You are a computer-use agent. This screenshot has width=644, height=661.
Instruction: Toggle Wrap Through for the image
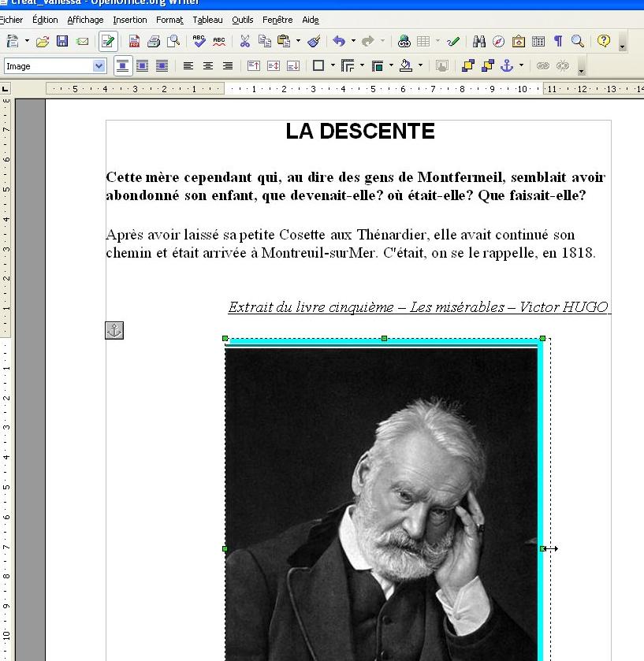coord(162,66)
